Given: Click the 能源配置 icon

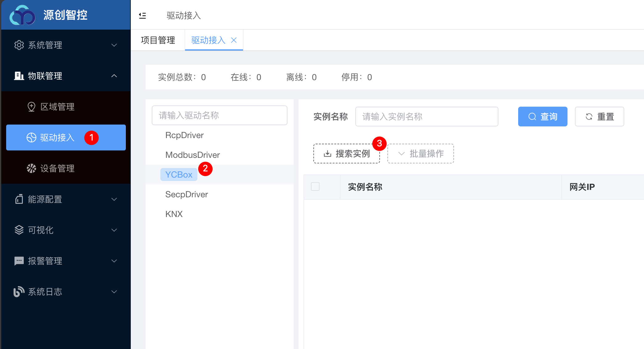Looking at the screenshot, I should (19, 199).
